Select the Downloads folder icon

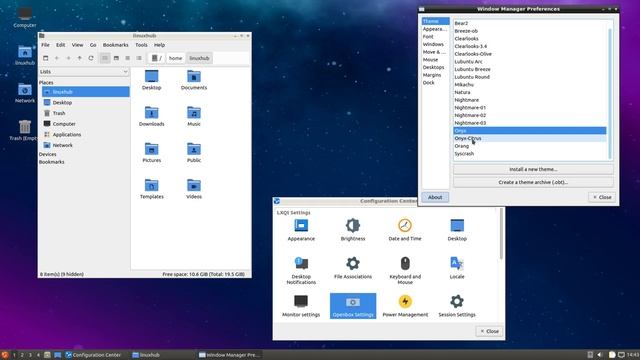[151, 116]
